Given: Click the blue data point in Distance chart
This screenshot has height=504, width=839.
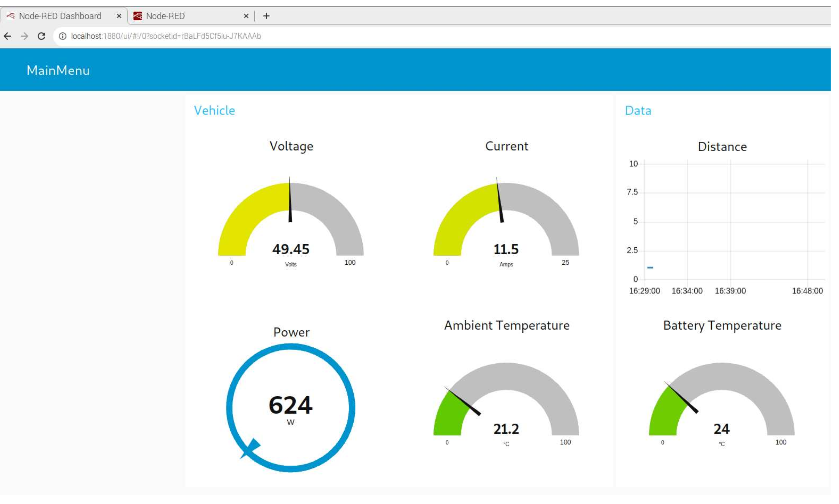Looking at the screenshot, I should point(650,268).
